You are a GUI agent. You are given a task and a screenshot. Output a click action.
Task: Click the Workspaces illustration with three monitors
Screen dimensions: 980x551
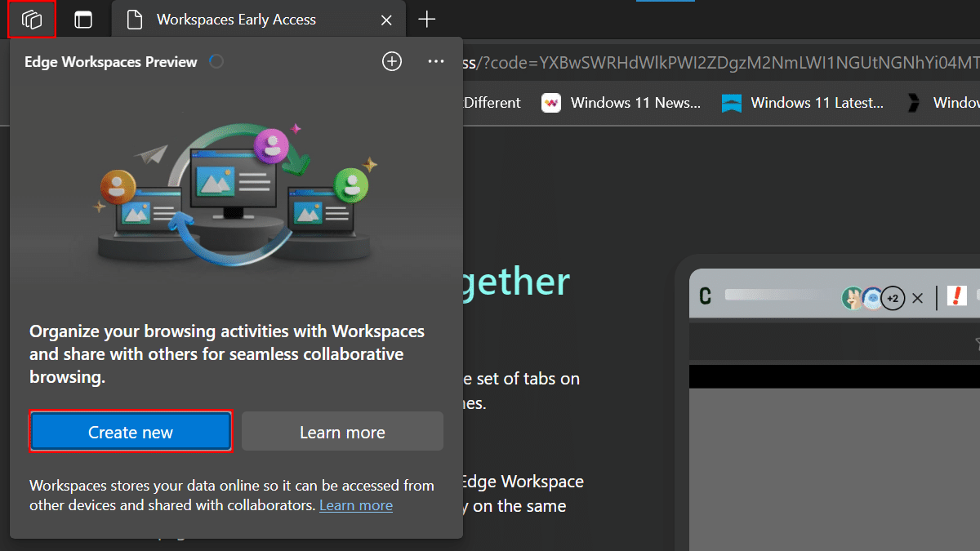[x=234, y=191]
